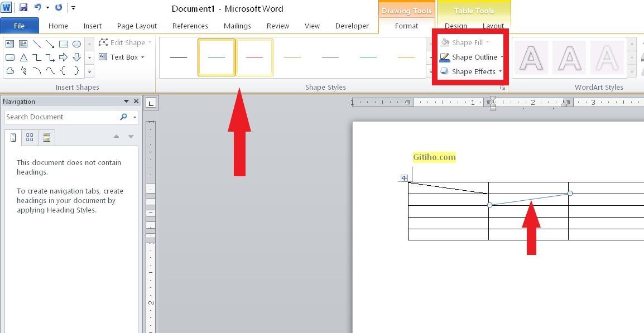Open the Shape Effects dropdown

coord(500,71)
